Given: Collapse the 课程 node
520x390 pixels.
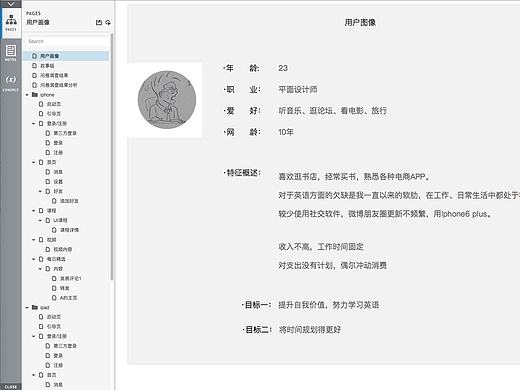Looking at the screenshot, I should 34,211.
